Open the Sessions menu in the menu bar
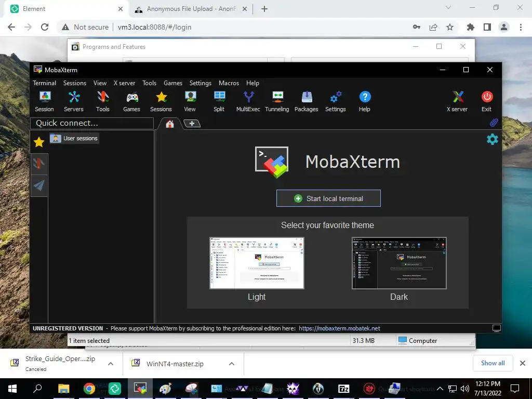Screen dimensions: 532x399 tap(75, 83)
